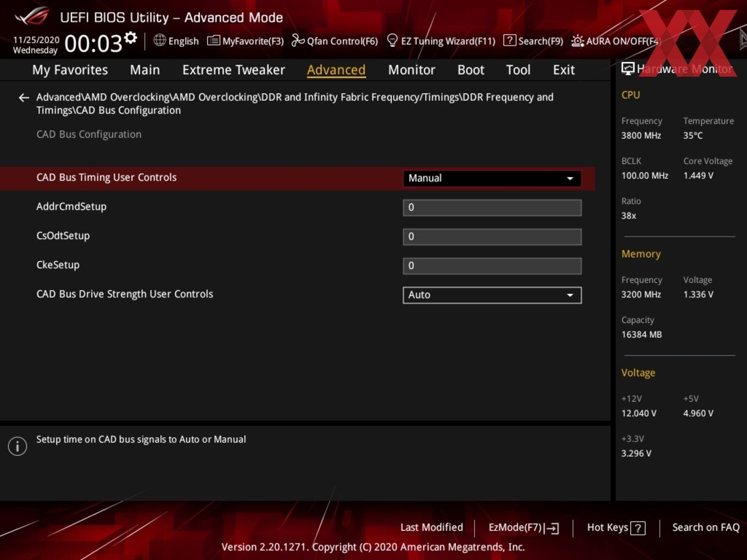
Task: Switch to the Monitor tab
Action: pyautogui.click(x=411, y=70)
